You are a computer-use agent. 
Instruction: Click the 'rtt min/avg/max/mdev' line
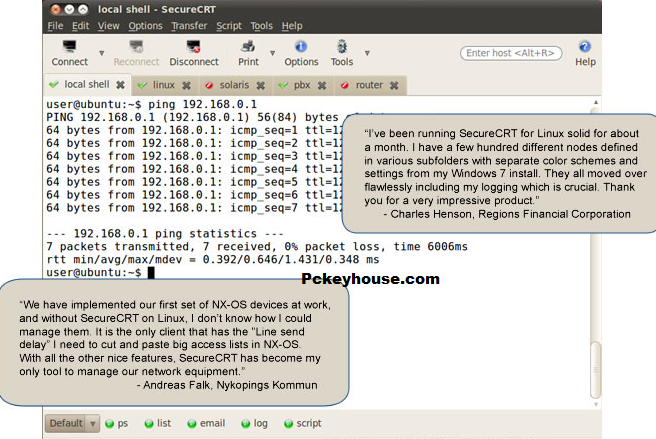point(213,259)
